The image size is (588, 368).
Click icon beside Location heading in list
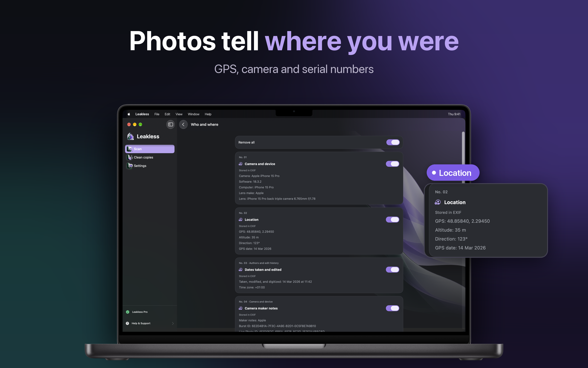(241, 220)
